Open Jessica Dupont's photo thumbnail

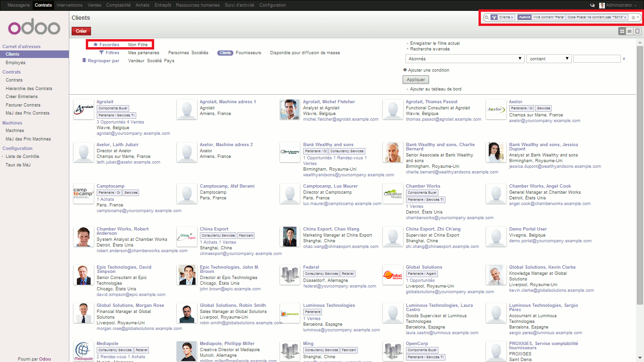495,152
